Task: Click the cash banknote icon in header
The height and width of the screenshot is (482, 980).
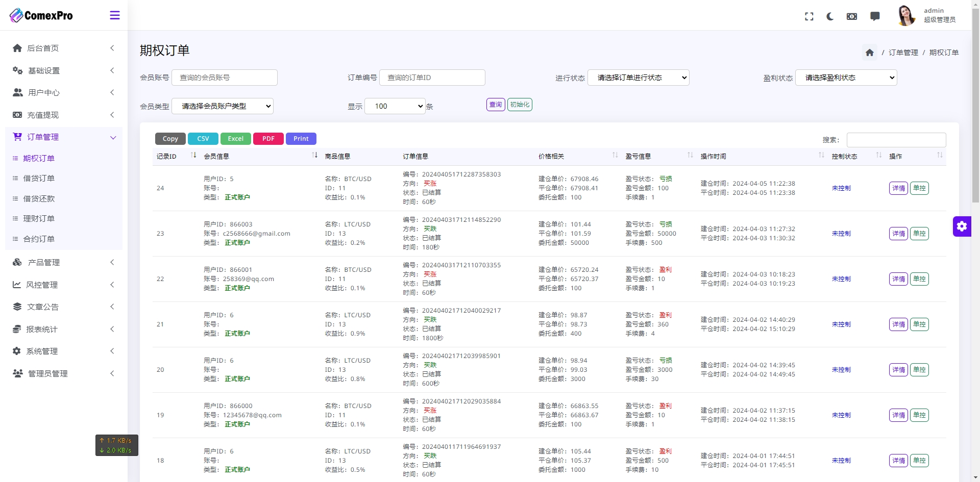Action: pyautogui.click(x=852, y=16)
